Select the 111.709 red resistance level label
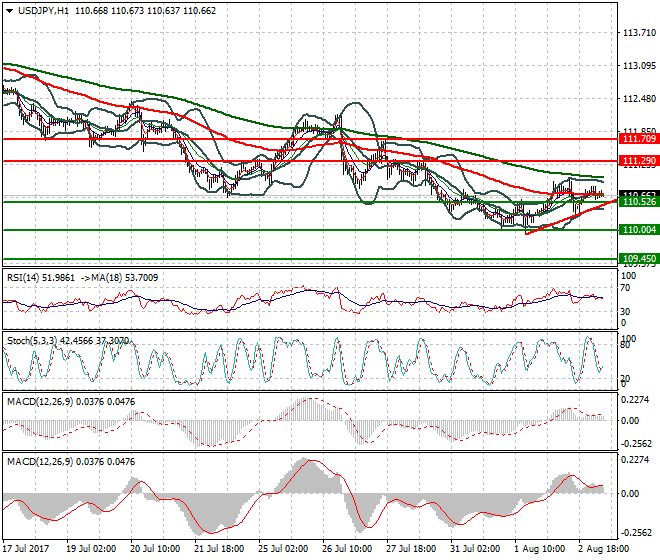The height and width of the screenshot is (560, 660). click(x=639, y=139)
